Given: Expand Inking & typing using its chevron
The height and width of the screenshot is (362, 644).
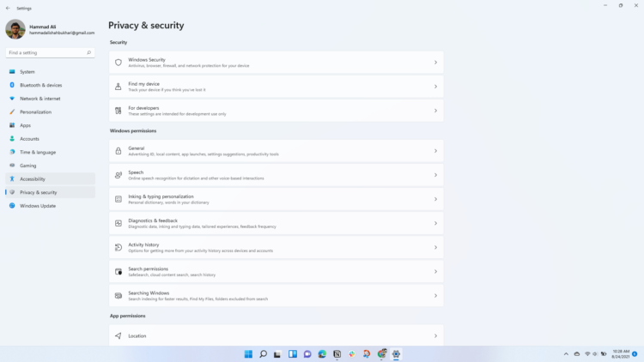Looking at the screenshot, I should [435, 199].
